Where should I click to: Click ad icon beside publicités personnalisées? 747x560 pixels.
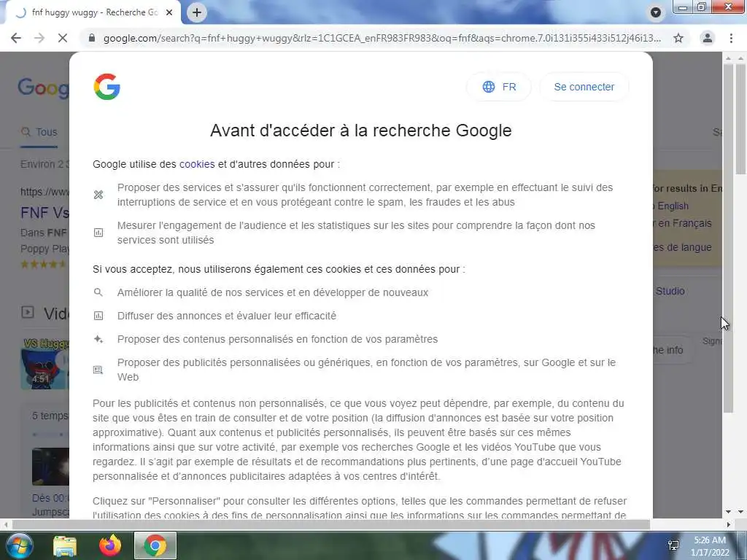[98, 370]
